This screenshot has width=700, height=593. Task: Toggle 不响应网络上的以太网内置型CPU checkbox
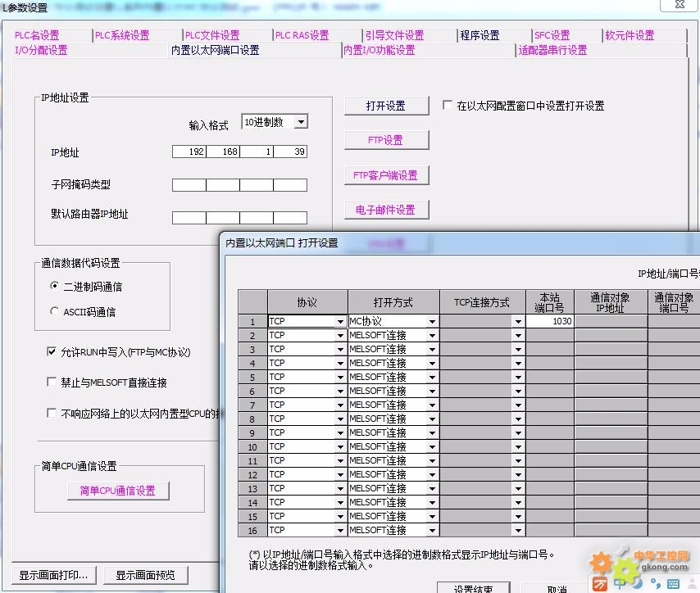[x=52, y=413]
